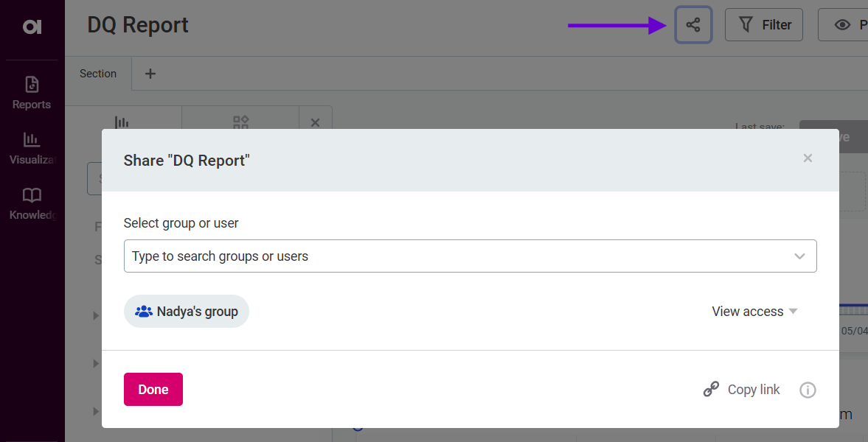
Task: Switch to the Section tab
Action: click(x=98, y=73)
